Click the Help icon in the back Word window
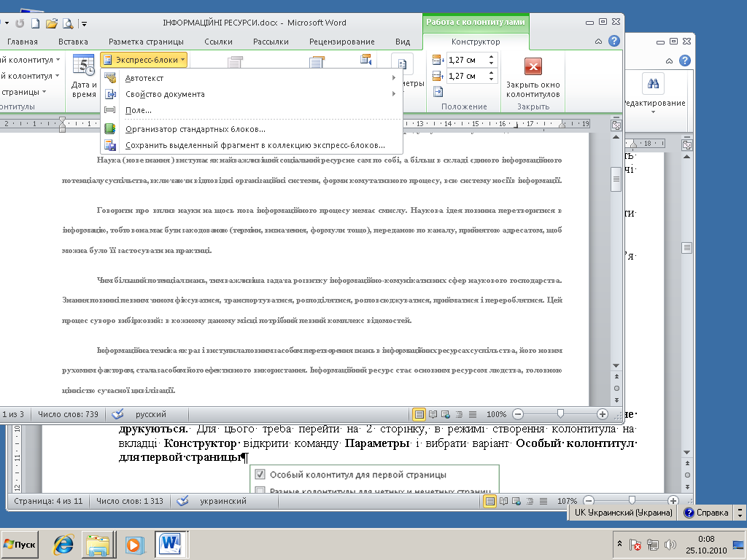Image resolution: width=747 pixels, height=560 pixels. 685,61
